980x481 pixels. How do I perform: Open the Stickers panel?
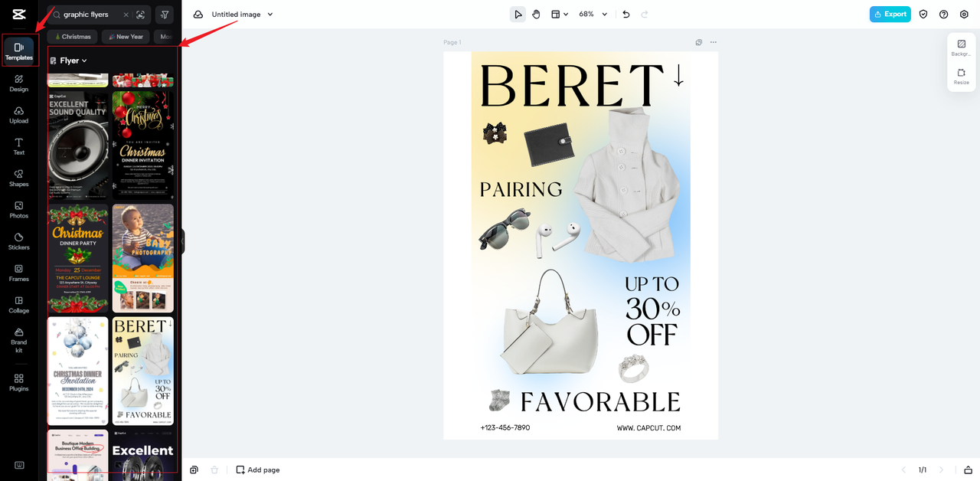[x=19, y=241]
